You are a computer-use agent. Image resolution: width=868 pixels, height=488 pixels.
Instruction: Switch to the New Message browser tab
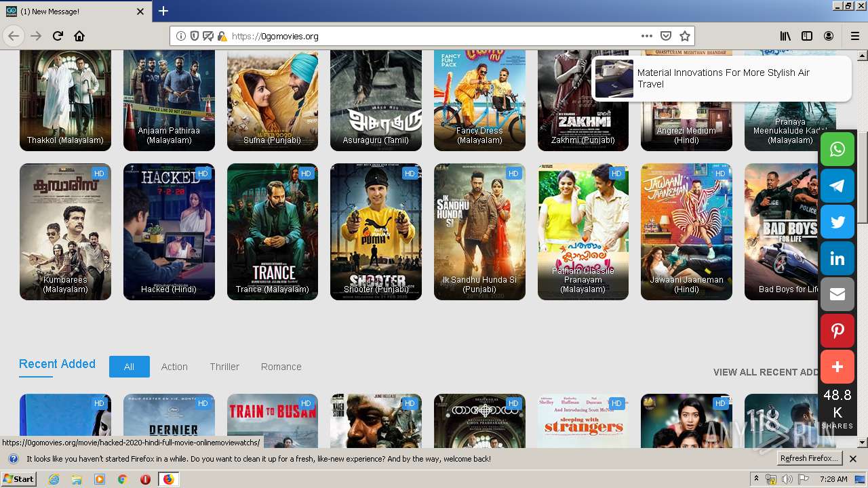coord(75,12)
